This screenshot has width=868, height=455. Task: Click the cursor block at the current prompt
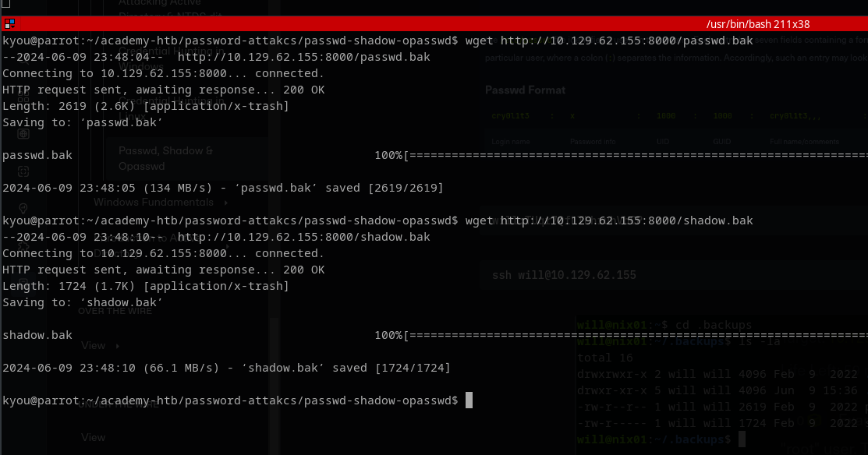click(469, 400)
